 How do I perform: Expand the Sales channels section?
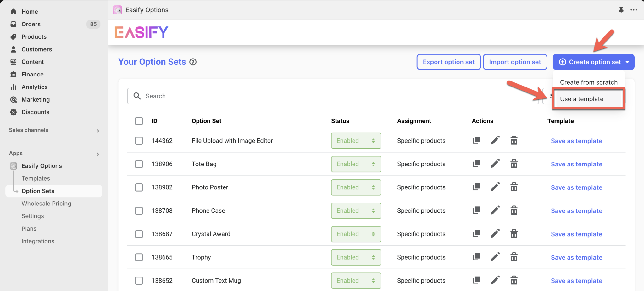pos(97,130)
